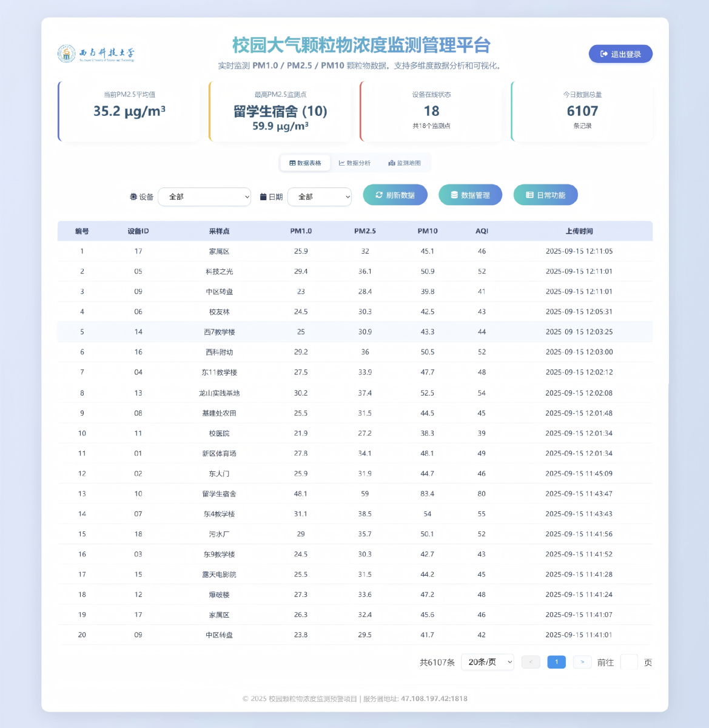Click the database icon in 数据管理 button
The width and height of the screenshot is (709, 728).
click(x=454, y=195)
